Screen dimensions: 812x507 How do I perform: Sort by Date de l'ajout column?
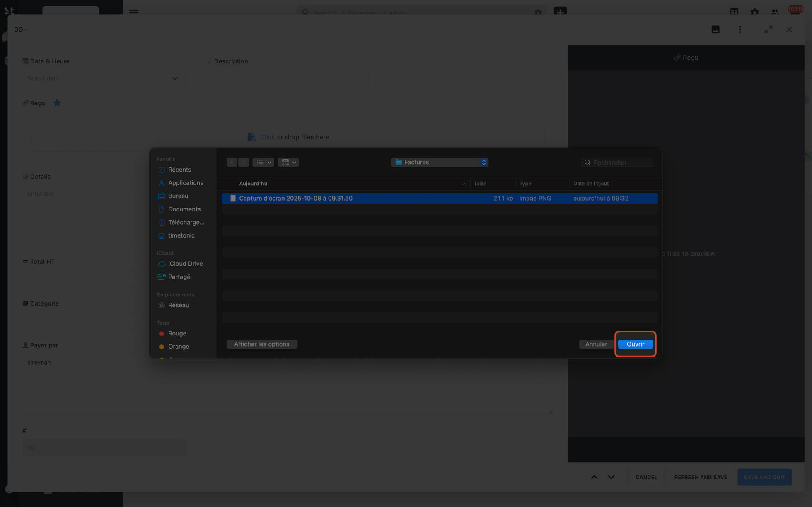[x=591, y=184]
